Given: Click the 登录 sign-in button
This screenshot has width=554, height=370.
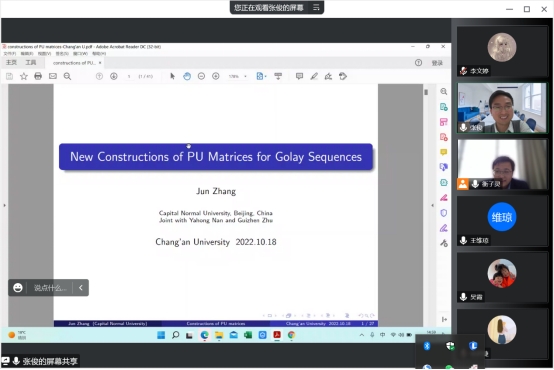Looking at the screenshot, I should (437, 63).
